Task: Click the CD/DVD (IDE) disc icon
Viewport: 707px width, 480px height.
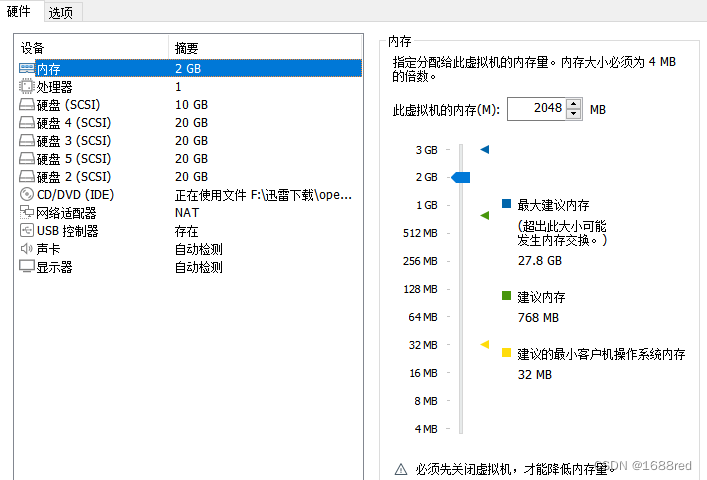Action: 27,194
